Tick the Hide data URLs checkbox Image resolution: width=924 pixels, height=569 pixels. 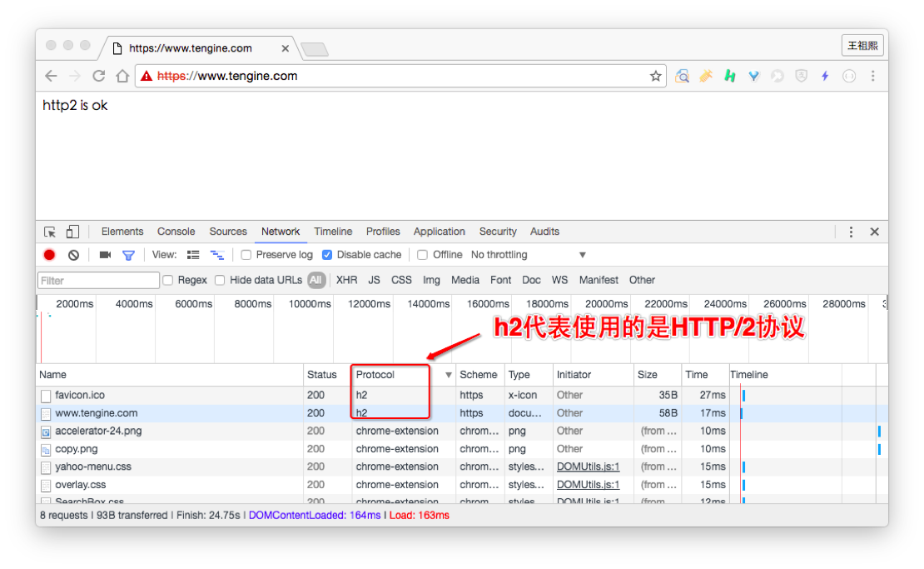coord(220,280)
